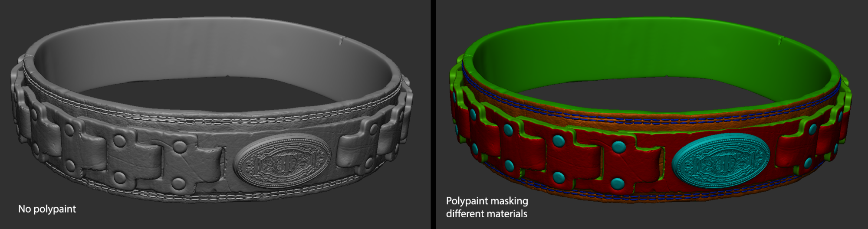This screenshot has width=868, height=229.
Task: Click the 'No polypaint' caption text
Action: (x=47, y=209)
